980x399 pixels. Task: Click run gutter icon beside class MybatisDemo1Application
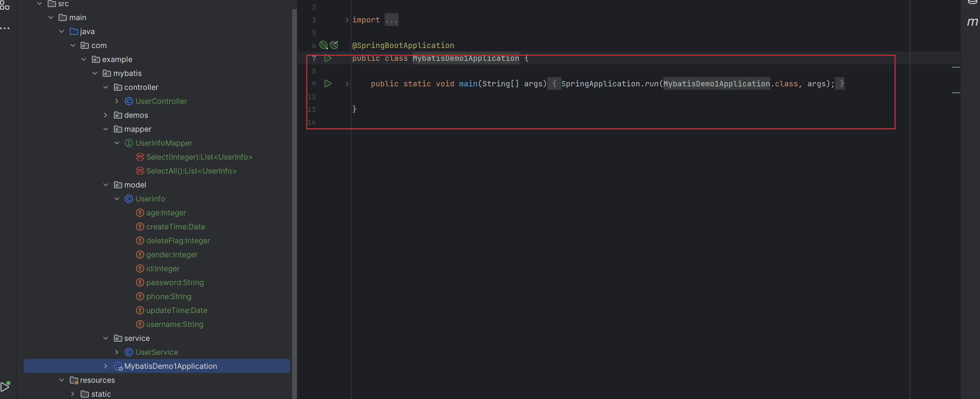pos(328,58)
